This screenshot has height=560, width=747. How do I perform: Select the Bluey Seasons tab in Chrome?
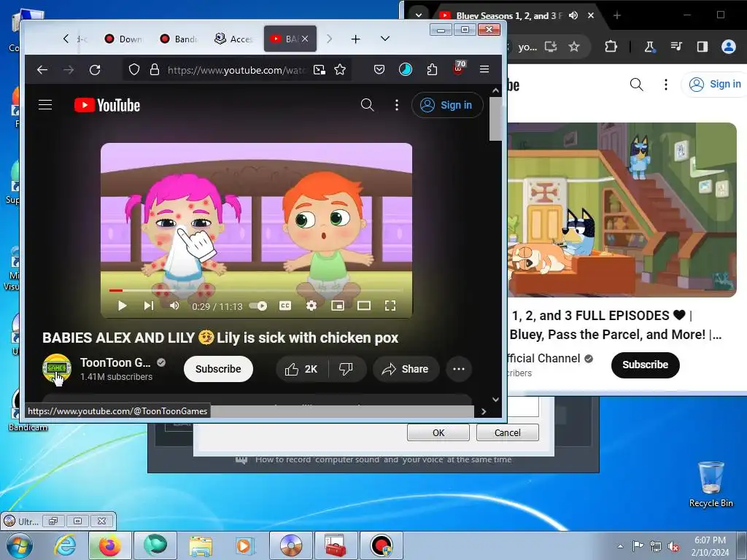point(508,16)
